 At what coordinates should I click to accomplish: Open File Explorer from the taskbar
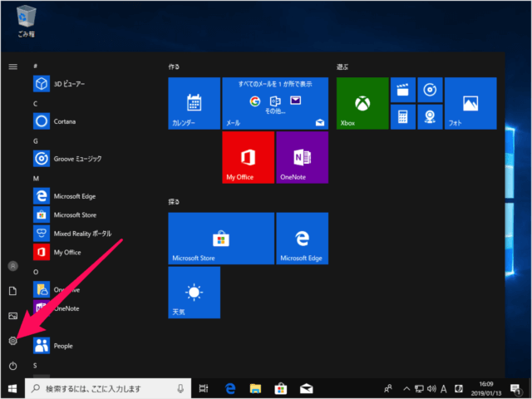coord(255,388)
